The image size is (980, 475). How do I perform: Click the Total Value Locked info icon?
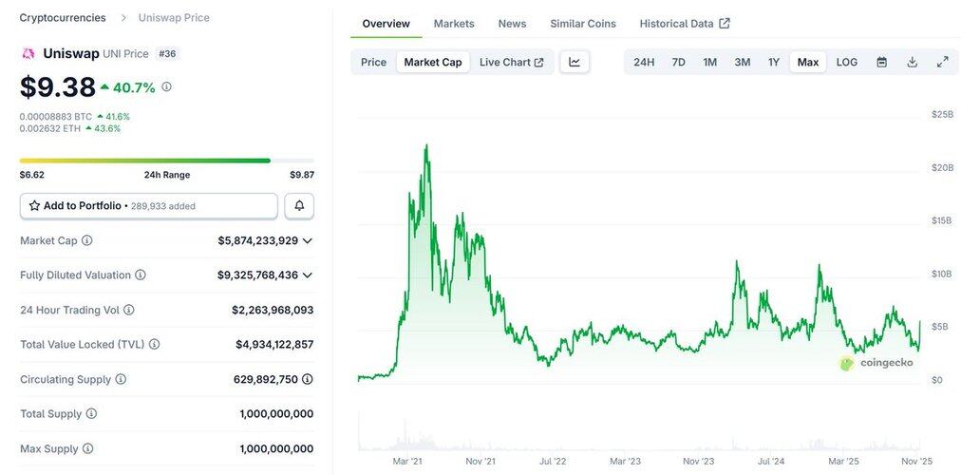(x=154, y=344)
